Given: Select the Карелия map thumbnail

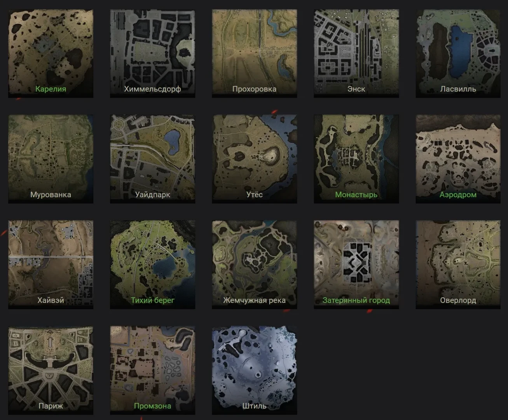Looking at the screenshot, I should point(51,53).
